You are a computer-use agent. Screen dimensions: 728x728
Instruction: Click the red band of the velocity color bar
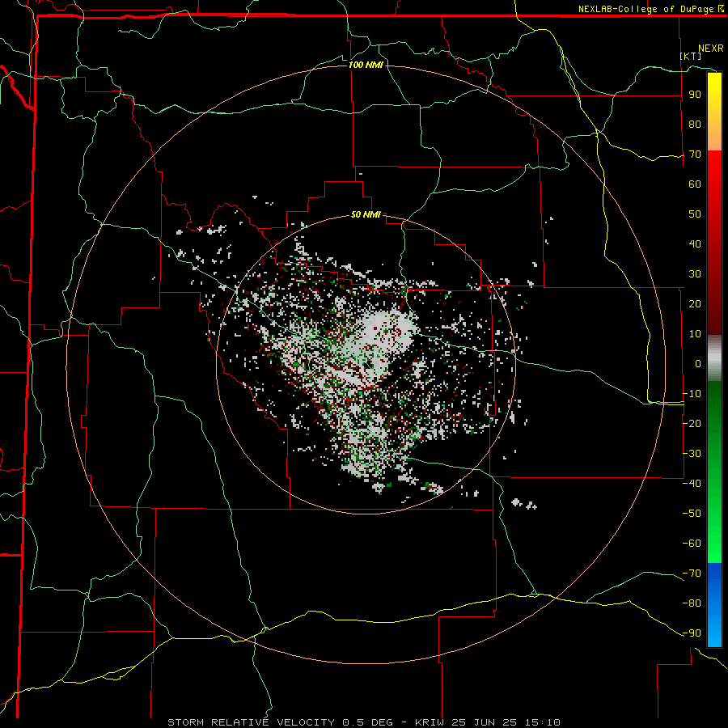[714, 243]
